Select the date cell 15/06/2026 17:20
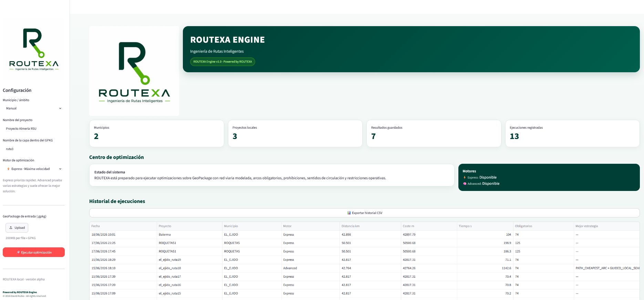Image resolution: width=644 pixels, height=300 pixels. pos(123,285)
